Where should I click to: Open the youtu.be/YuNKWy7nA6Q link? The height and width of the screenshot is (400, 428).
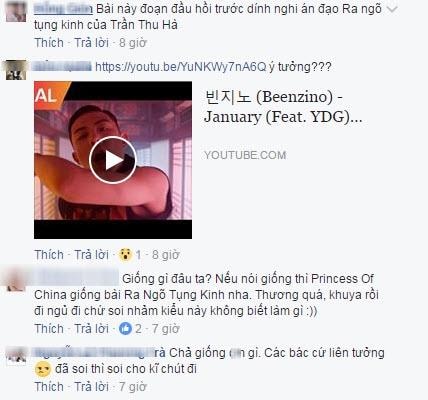[180, 67]
